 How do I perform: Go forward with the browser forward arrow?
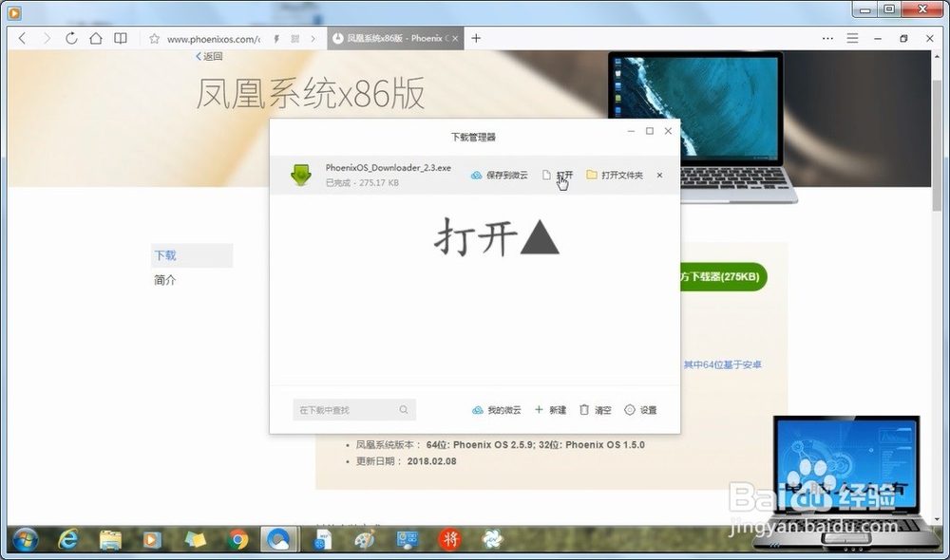tap(47, 38)
